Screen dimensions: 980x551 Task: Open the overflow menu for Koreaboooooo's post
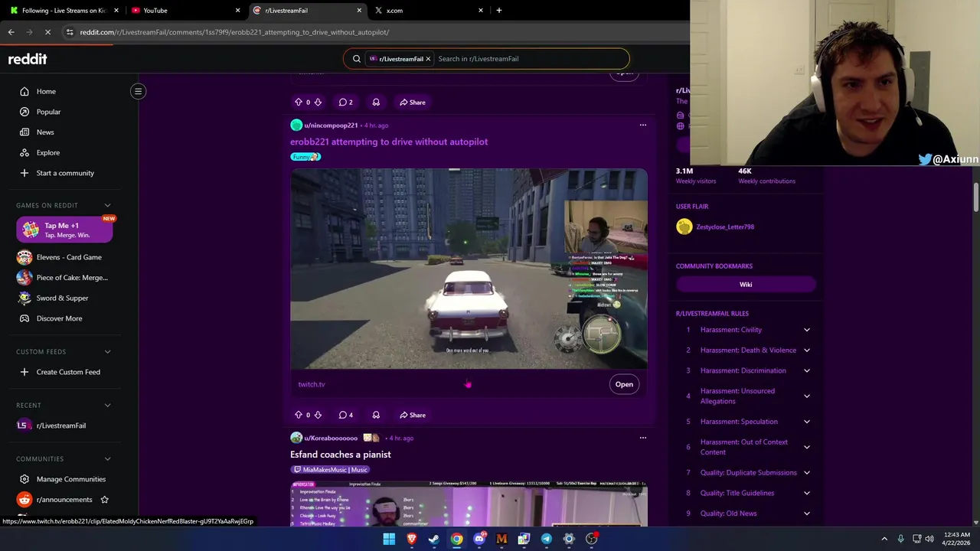pyautogui.click(x=643, y=438)
